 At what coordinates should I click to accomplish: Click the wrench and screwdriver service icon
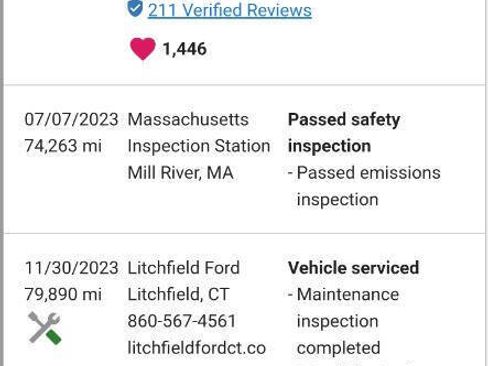tap(45, 328)
